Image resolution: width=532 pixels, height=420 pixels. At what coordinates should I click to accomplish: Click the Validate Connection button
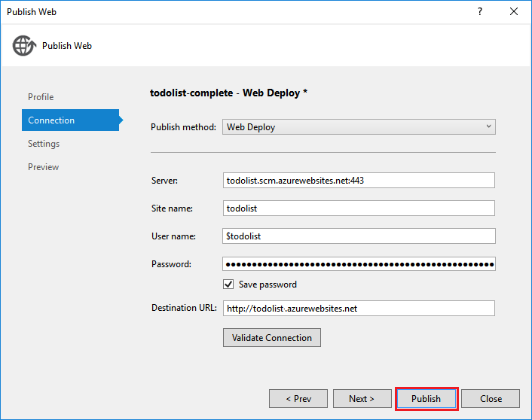272,338
